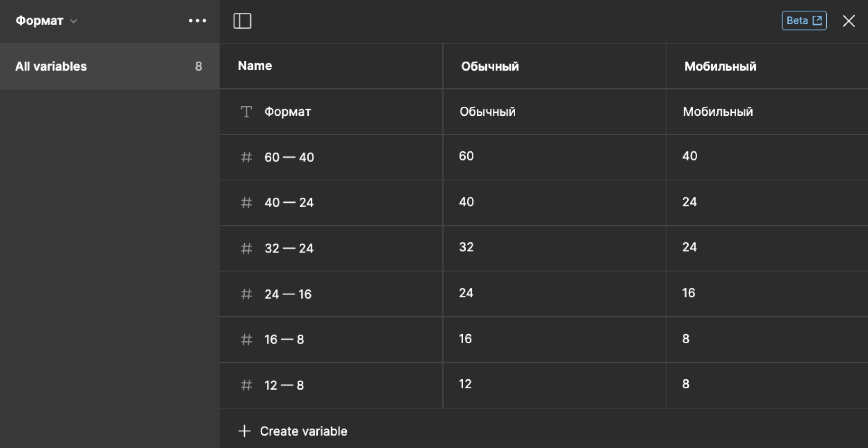This screenshot has width=868, height=448.
Task: Open the Beta external link
Action: 804,21
